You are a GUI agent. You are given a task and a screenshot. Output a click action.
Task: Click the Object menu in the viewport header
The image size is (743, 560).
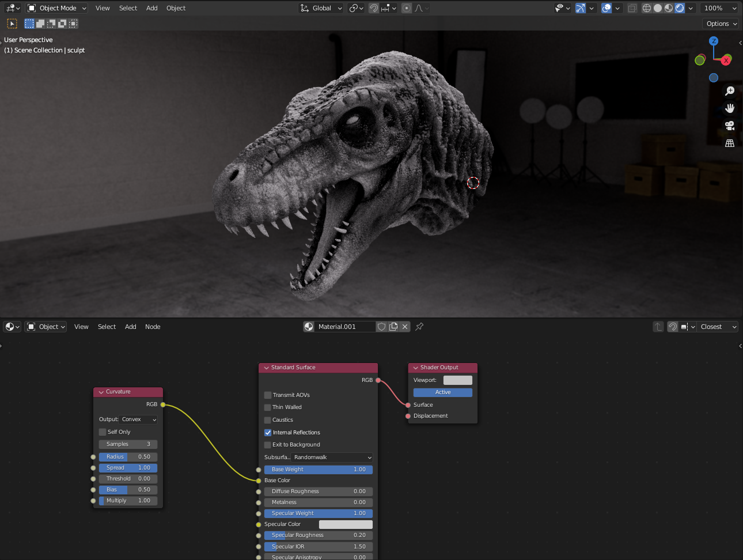[176, 8]
